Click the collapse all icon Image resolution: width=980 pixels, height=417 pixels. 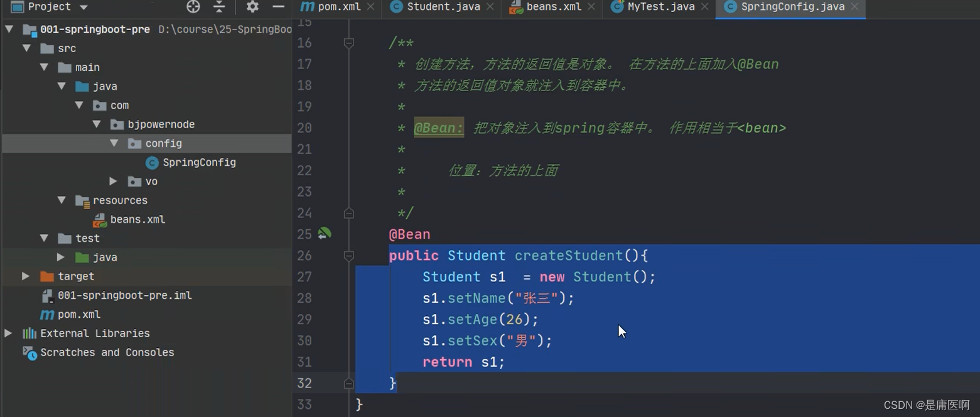coord(219,7)
